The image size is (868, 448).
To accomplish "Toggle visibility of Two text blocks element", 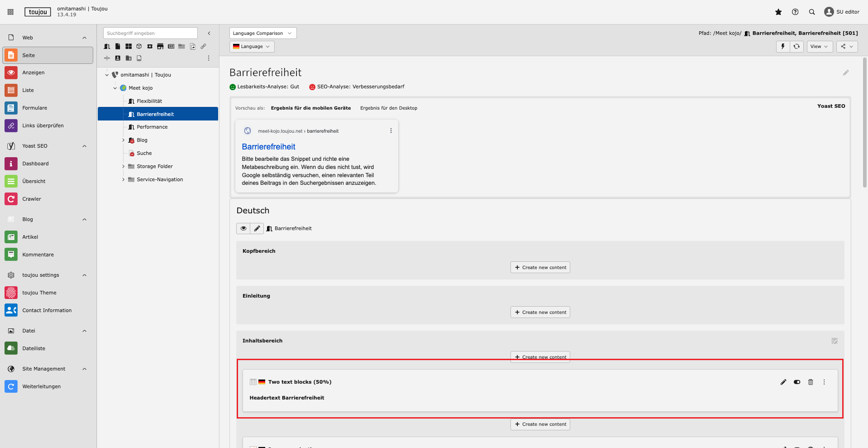I will coord(797,382).
